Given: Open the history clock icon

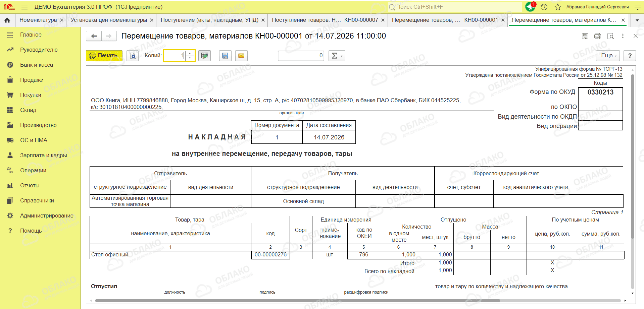Looking at the screenshot, I should coord(544,7).
